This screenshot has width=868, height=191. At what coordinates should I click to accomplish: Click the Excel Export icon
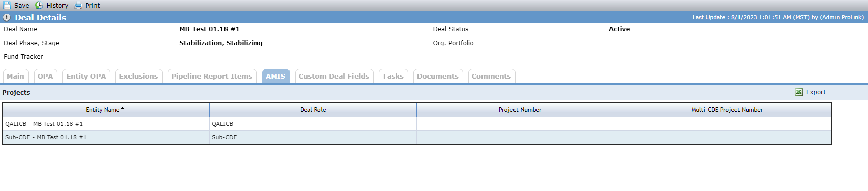[x=799, y=92]
